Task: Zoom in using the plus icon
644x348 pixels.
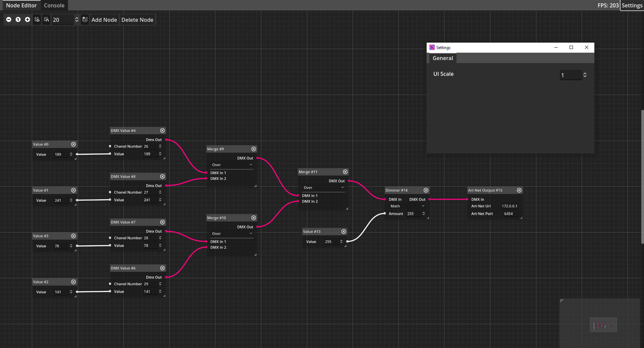Action: 28,19
